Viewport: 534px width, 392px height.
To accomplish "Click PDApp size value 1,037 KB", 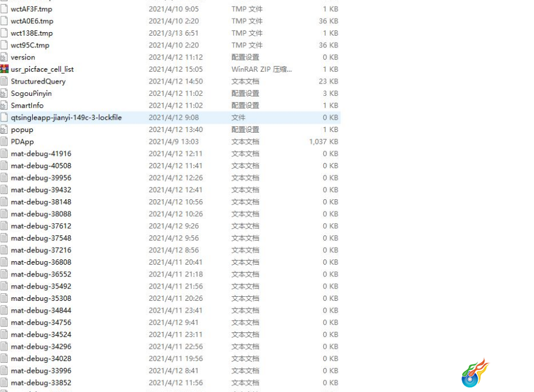I will point(323,142).
